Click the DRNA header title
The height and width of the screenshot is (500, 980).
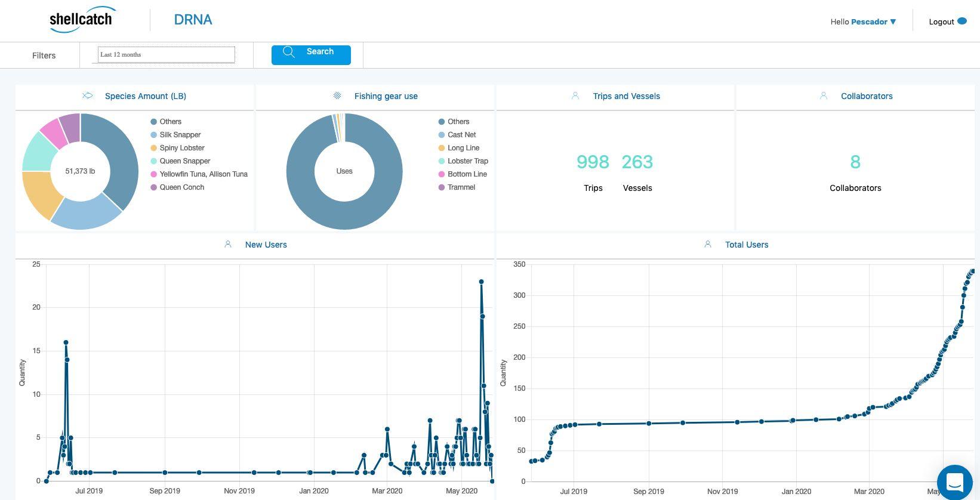(193, 20)
